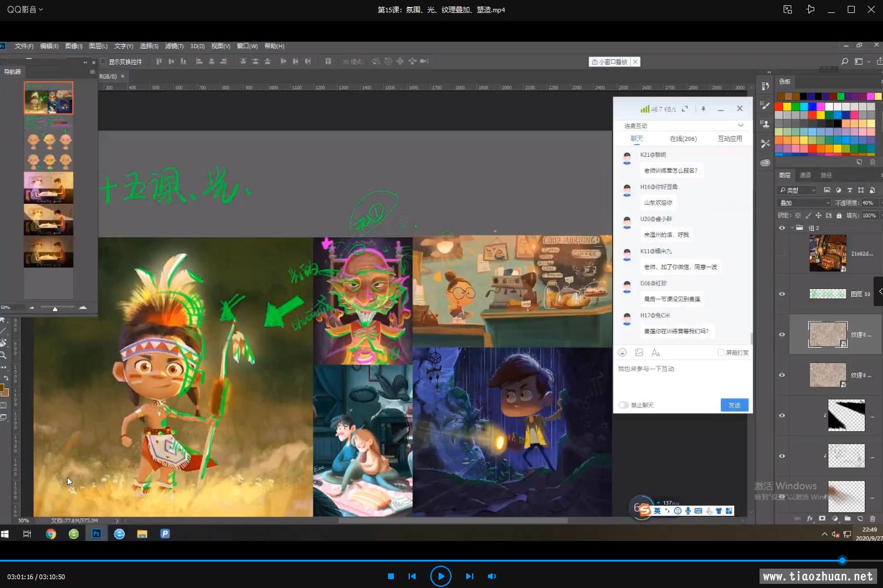Click the insert image icon in chat

639,352
